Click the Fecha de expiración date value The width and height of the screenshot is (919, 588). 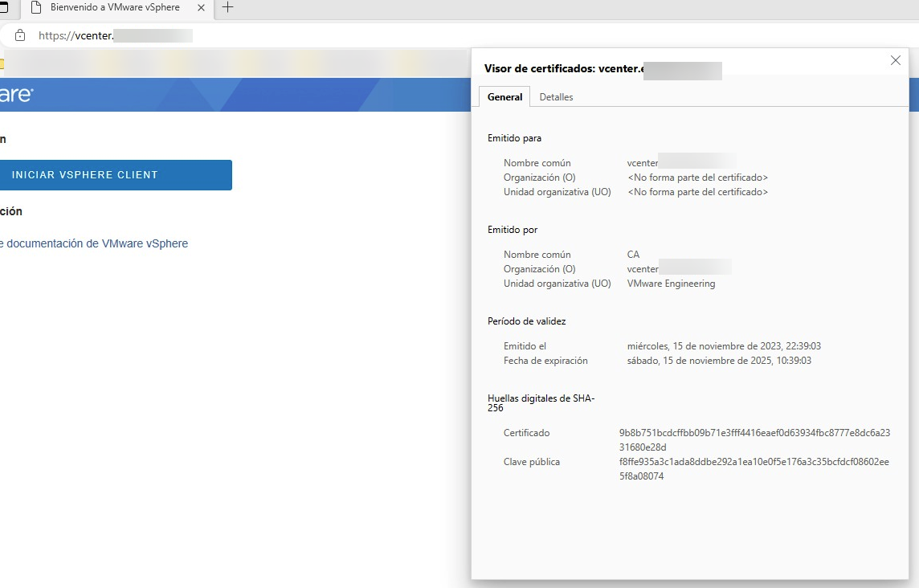click(719, 361)
